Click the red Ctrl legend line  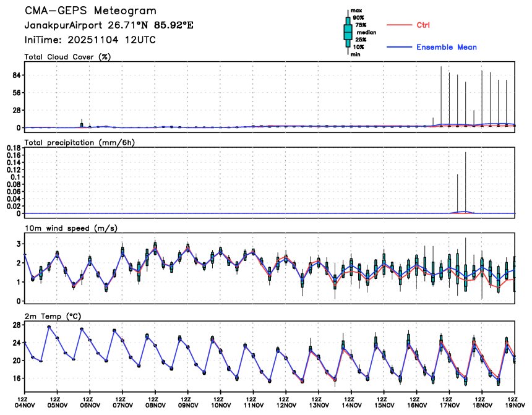pos(399,25)
